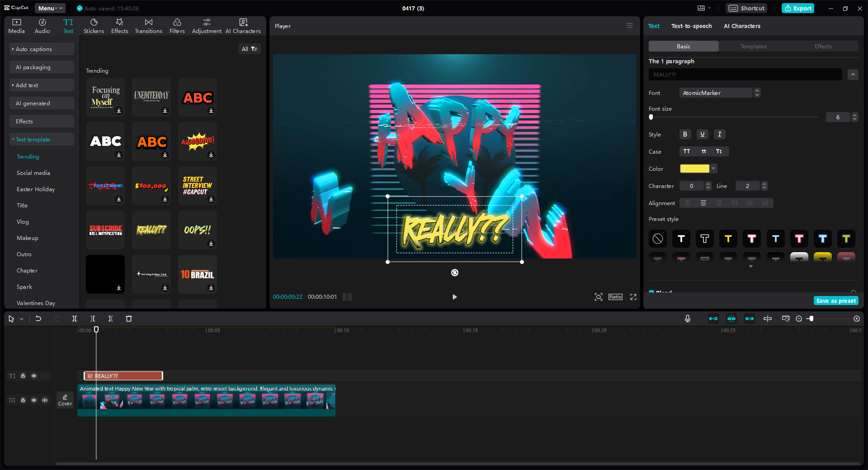The height and width of the screenshot is (470, 868).
Task: Switch to the Text-to-speech tab
Action: point(691,26)
